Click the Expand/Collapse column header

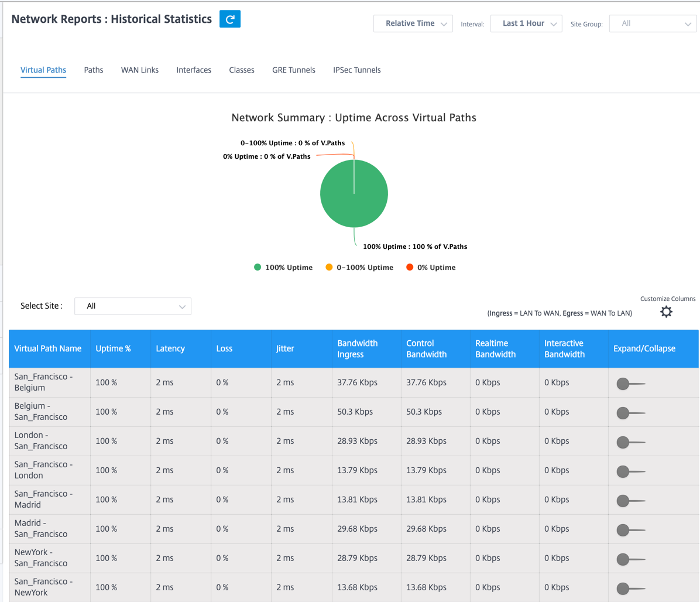653,349
